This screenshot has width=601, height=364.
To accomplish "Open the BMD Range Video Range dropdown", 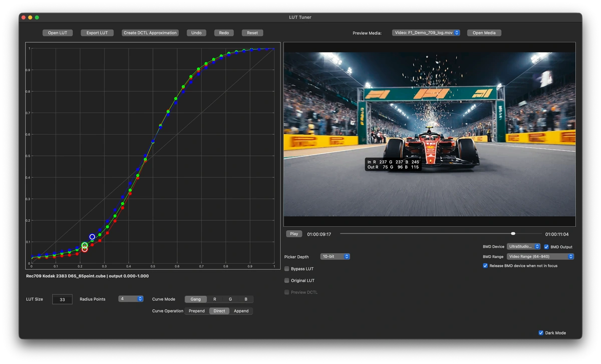I will coord(541,257).
